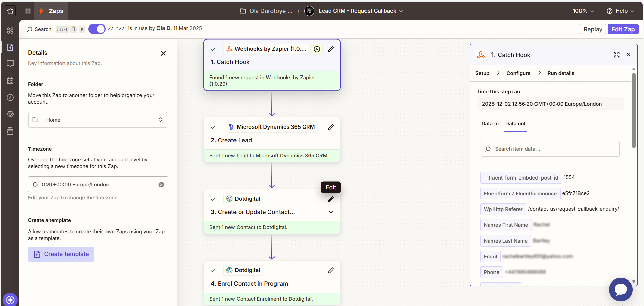Click the lightning trigger icon on the Webhooks step
Image resolution: width=644 pixels, height=306 pixels.
pyautogui.click(x=317, y=49)
